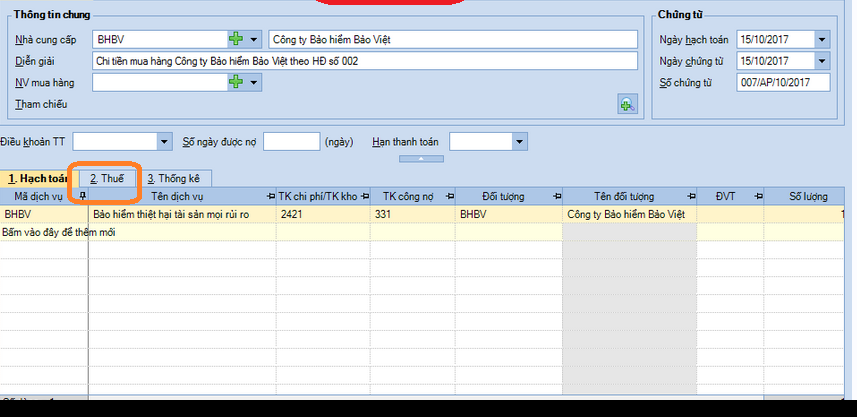This screenshot has height=417, width=857.
Task: Switch to the 3. Thống kê tab
Action: 173,179
